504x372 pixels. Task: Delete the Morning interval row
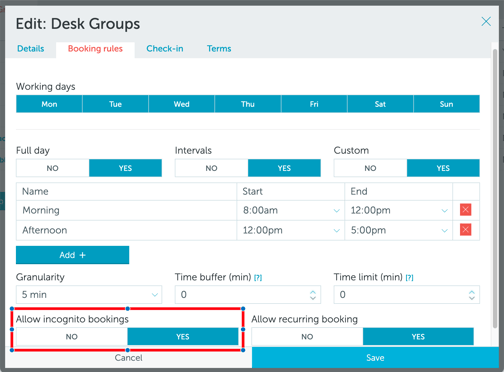(x=465, y=210)
